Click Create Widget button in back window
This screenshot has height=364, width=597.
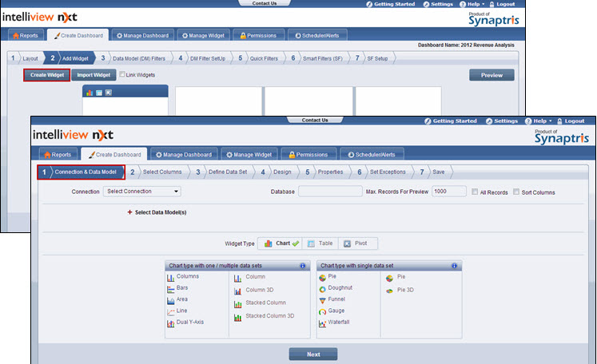pos(47,75)
